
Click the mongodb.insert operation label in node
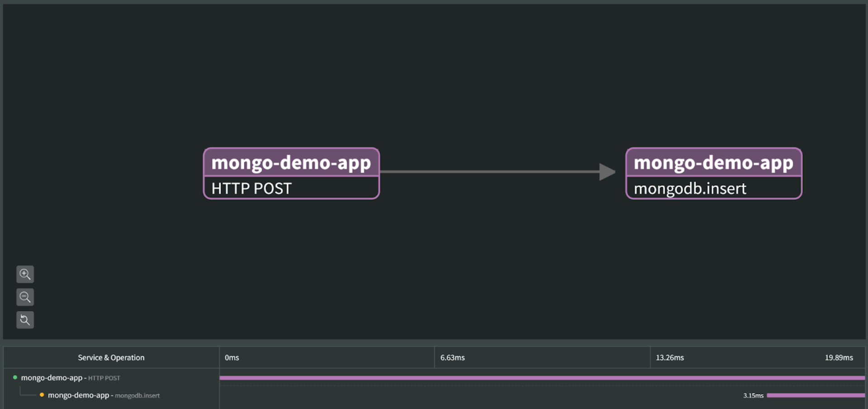pyautogui.click(x=690, y=188)
